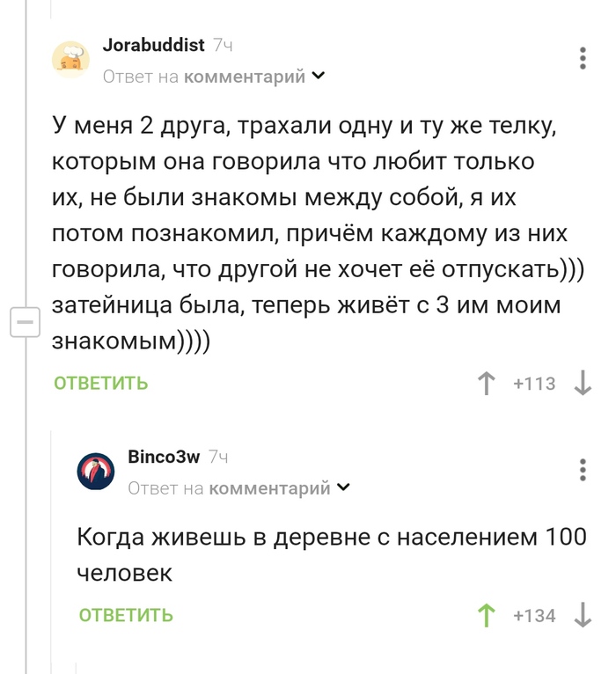Go to parent via 'комментарий' link under Jorabuddist
Image resolution: width=616 pixels, height=674 pixels.
click(x=245, y=77)
